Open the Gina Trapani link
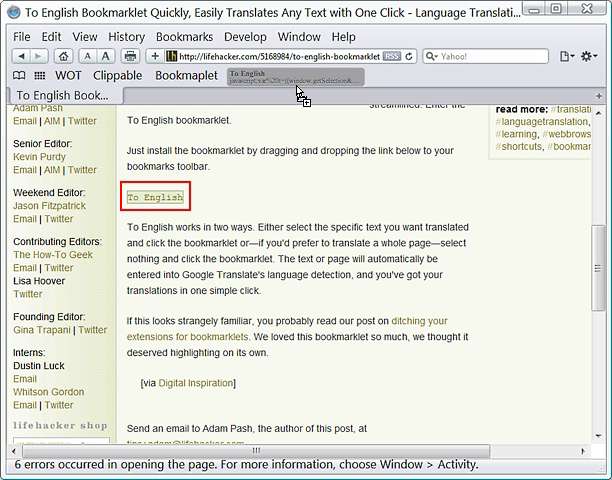Screen dimensions: 612x480 pos(42,330)
